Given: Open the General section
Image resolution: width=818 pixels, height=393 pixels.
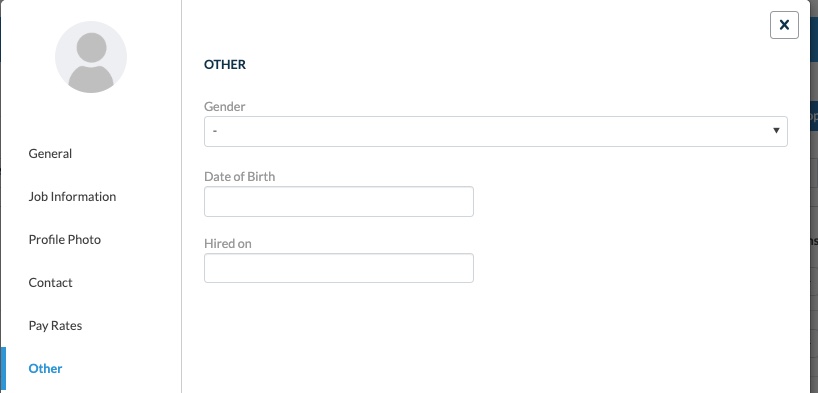Looking at the screenshot, I should pyautogui.click(x=50, y=153).
